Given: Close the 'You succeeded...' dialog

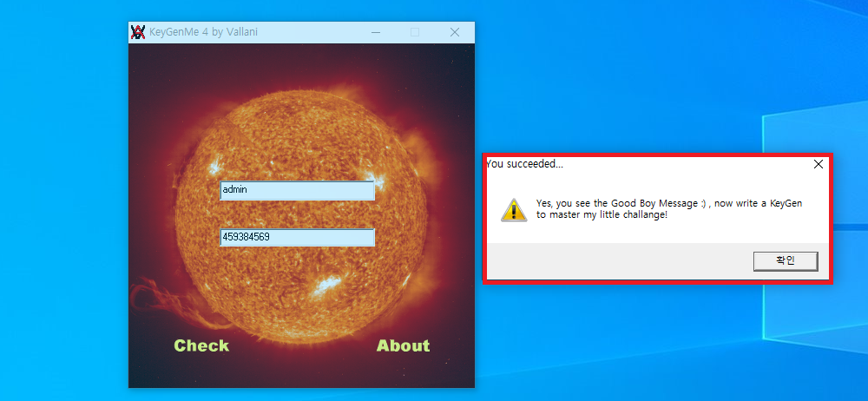Looking at the screenshot, I should click(x=819, y=164).
